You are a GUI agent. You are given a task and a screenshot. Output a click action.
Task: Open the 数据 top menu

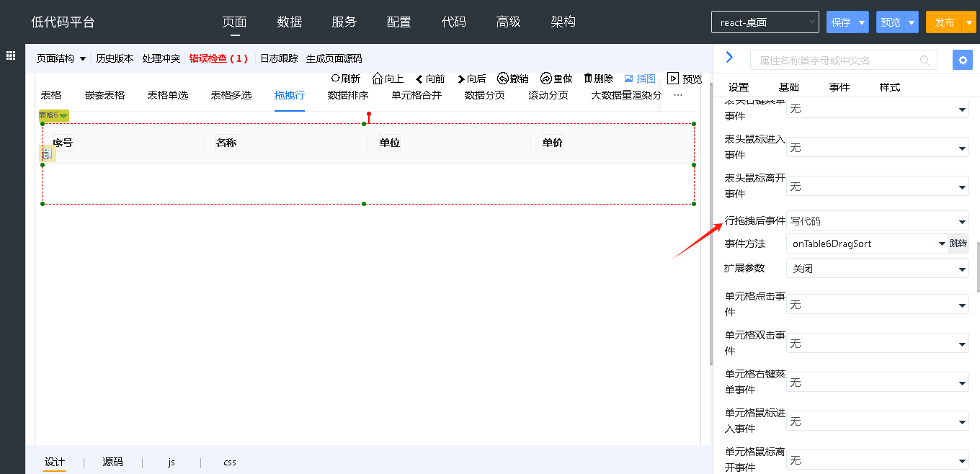point(289,22)
